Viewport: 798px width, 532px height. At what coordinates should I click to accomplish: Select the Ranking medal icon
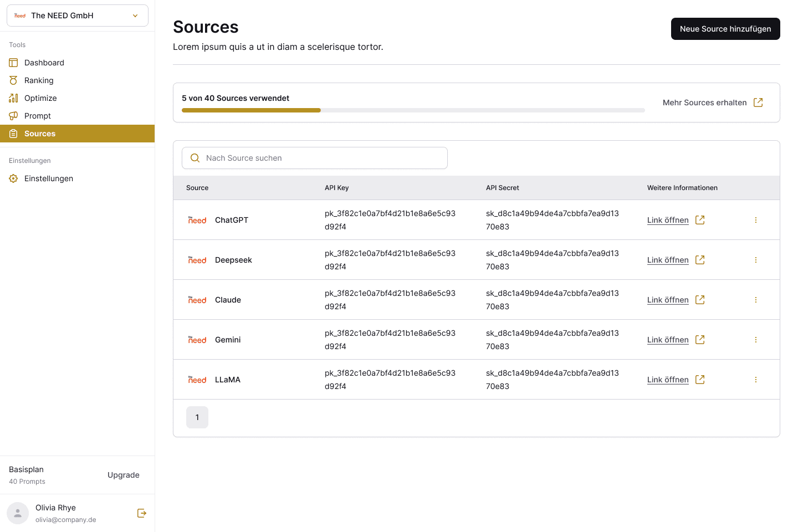point(13,80)
